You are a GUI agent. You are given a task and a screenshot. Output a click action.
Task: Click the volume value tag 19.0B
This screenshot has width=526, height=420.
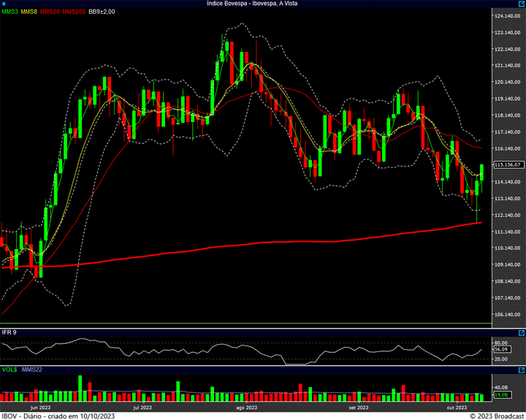(x=501, y=395)
